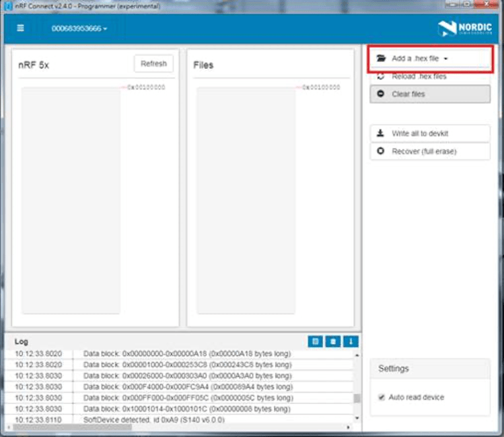This screenshot has height=437, width=504.
Task: Click the log horizontal scrollbar thumb
Action: [x=72, y=428]
